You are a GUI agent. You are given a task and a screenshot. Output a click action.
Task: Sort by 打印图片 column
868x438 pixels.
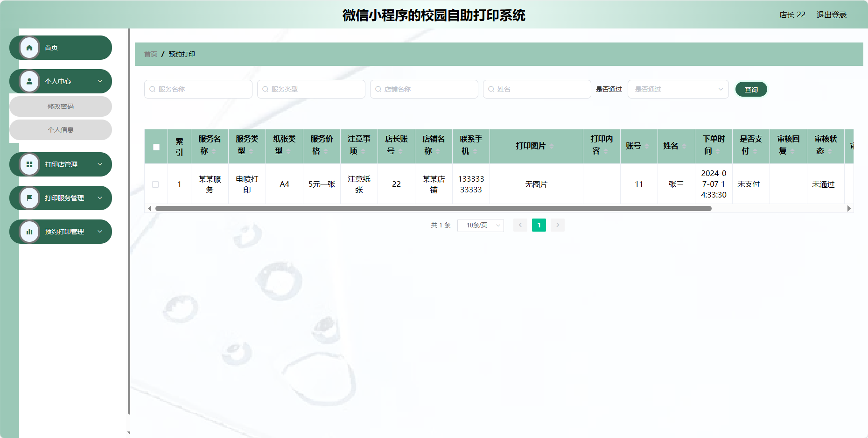552,146
